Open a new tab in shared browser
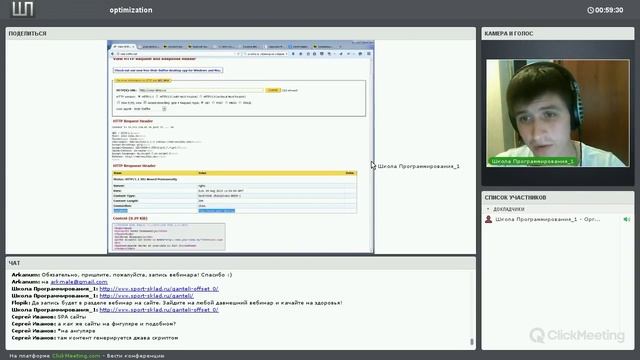The height and width of the screenshot is (360, 640). pos(340,47)
